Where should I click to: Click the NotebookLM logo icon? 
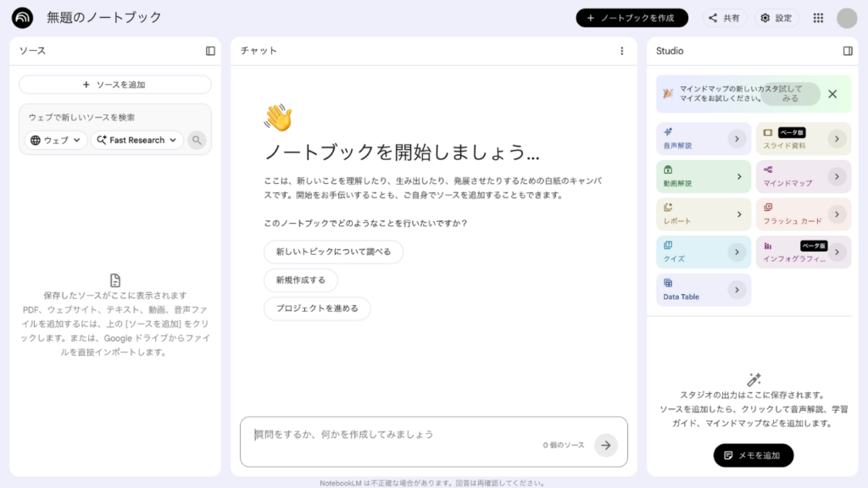[x=22, y=18]
